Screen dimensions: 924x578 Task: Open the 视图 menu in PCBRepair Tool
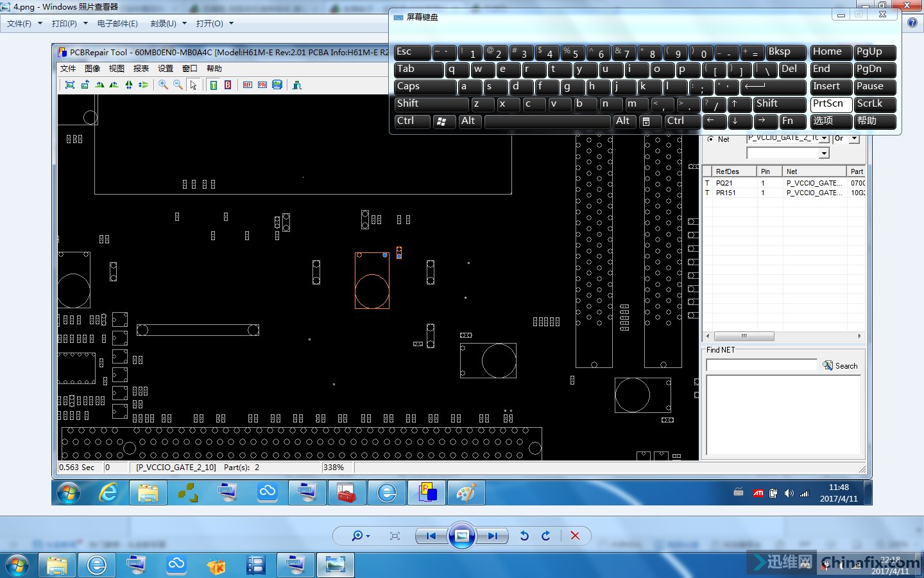(117, 69)
